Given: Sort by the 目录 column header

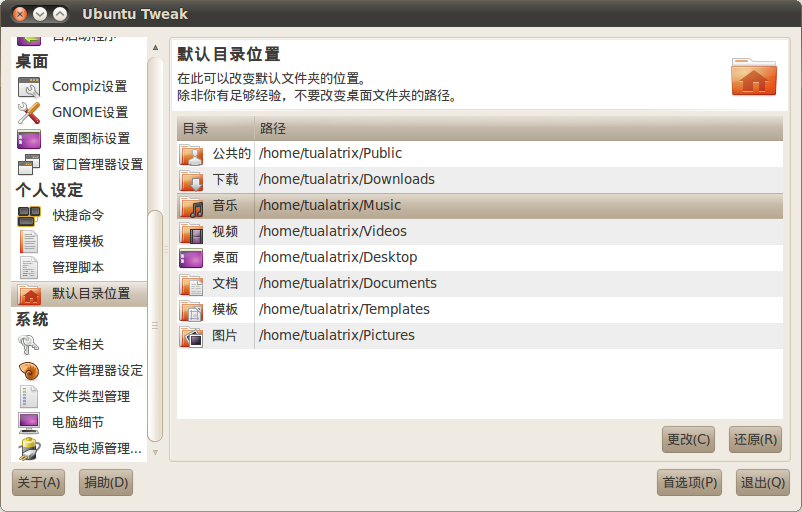Looking at the screenshot, I should click(x=215, y=128).
